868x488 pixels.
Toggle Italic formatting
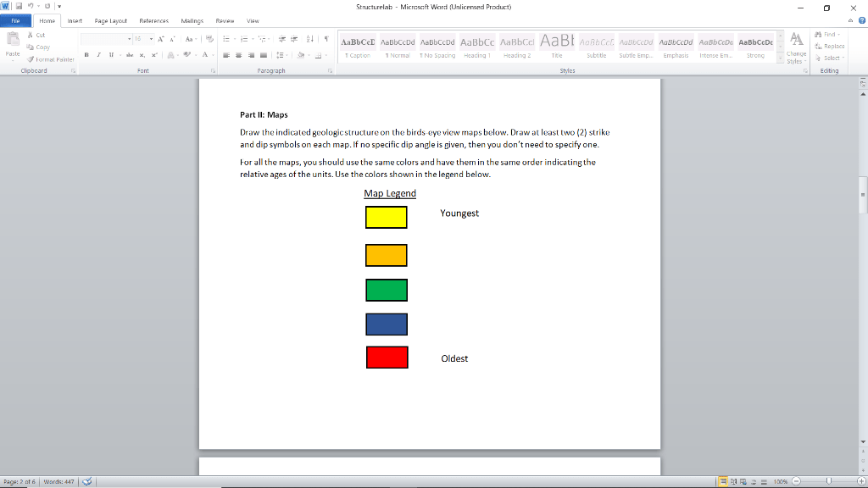tap(98, 55)
